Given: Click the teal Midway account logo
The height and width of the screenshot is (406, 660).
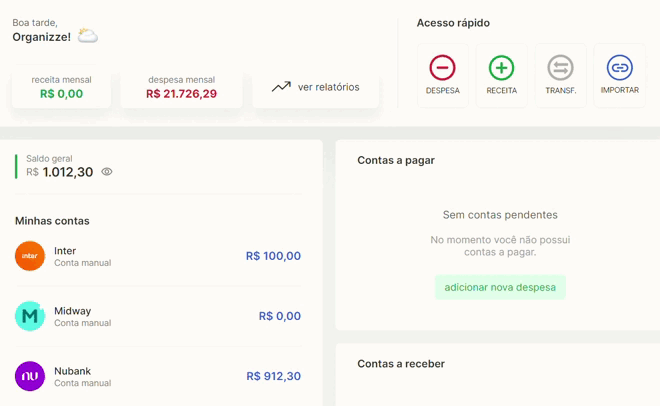Looking at the screenshot, I should tap(30, 316).
